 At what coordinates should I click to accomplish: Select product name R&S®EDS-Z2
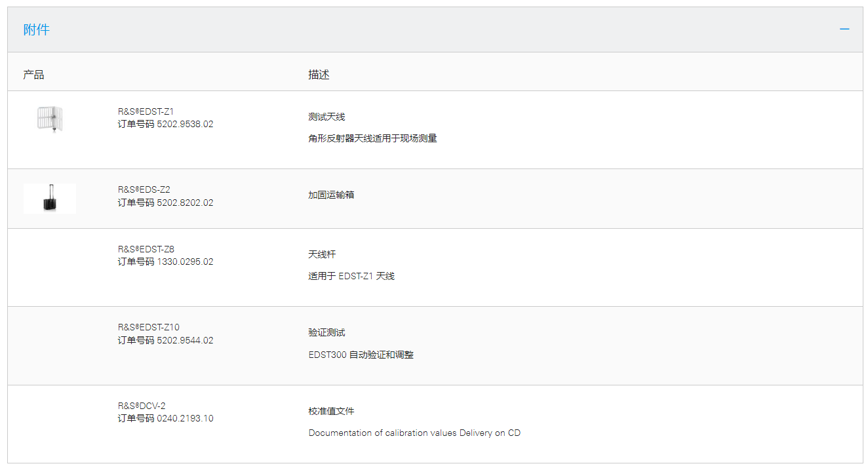coord(144,189)
